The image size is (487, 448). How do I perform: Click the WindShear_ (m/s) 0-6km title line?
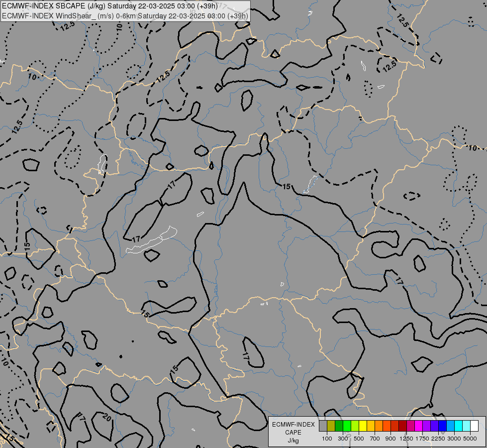pos(125,16)
